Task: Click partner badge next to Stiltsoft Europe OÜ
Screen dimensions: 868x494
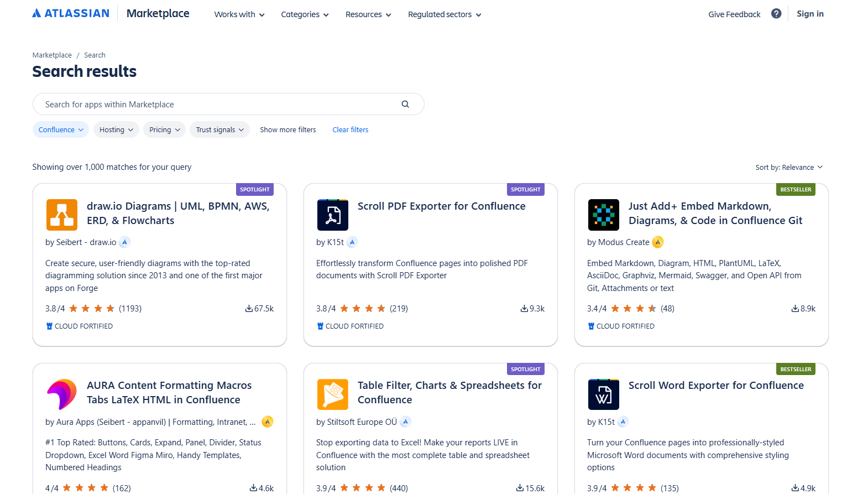Action: 406,422
